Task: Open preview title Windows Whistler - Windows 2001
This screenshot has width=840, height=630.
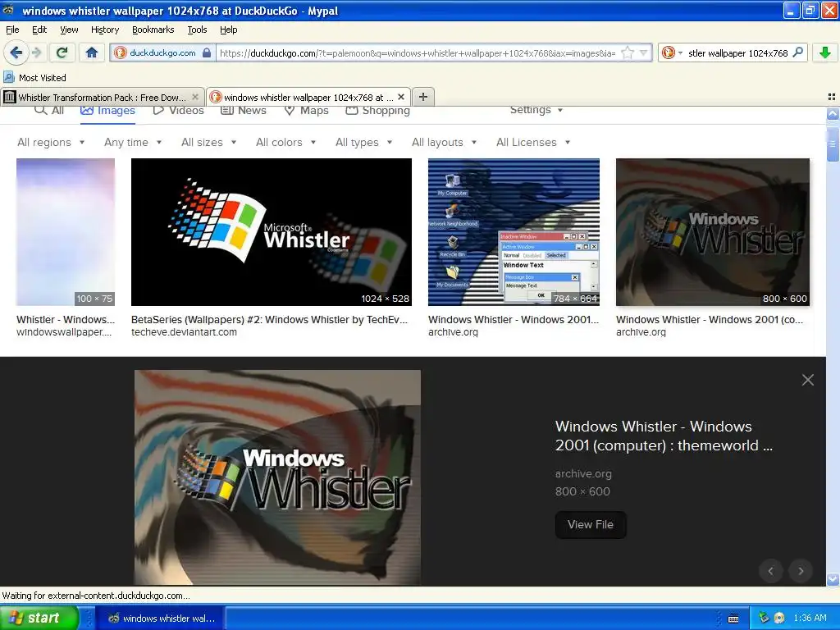Action: tap(664, 436)
